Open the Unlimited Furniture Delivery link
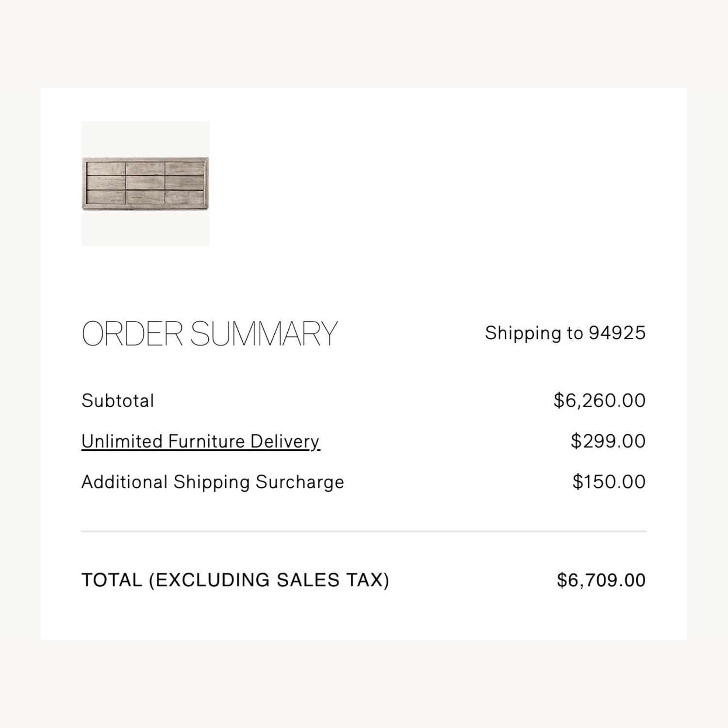728x728 pixels. pyautogui.click(x=200, y=441)
